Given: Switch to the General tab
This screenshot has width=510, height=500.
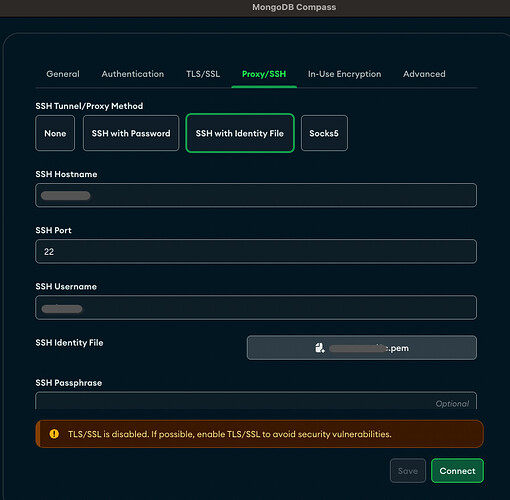Looking at the screenshot, I should pos(63,74).
